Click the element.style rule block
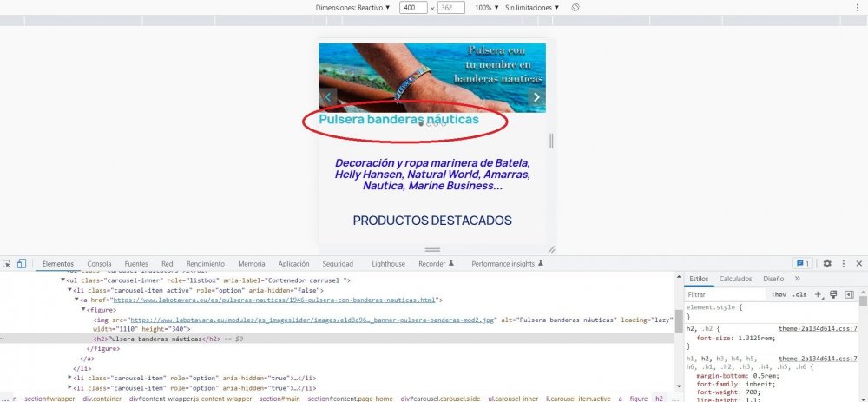Screen dimensions: 868x402 point(772,312)
